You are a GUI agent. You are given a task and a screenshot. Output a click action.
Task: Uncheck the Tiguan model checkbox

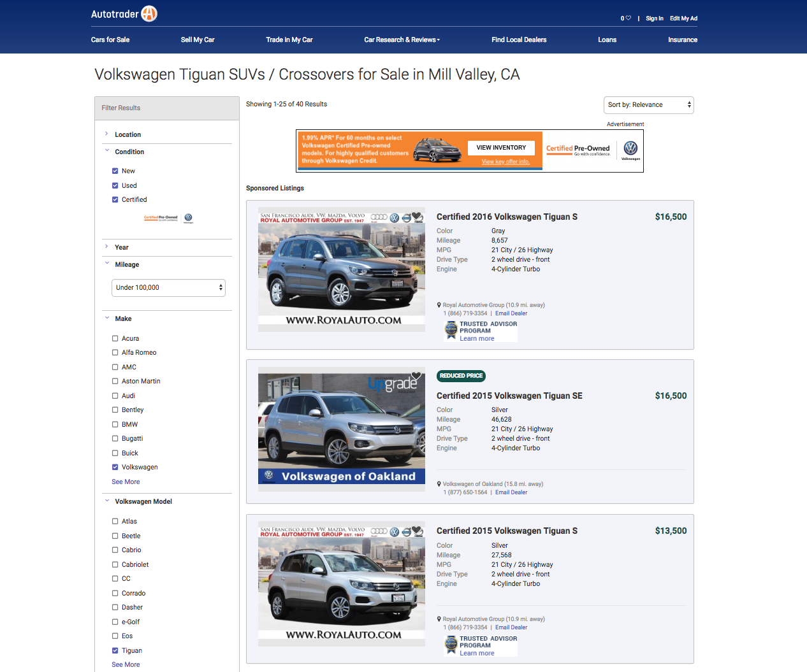pos(115,650)
